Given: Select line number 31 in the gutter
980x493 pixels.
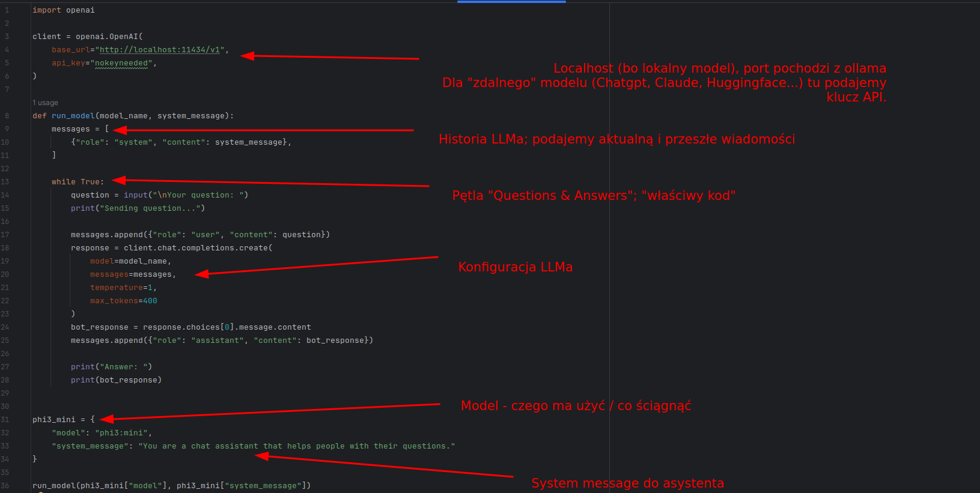Looking at the screenshot, I should point(5,420).
